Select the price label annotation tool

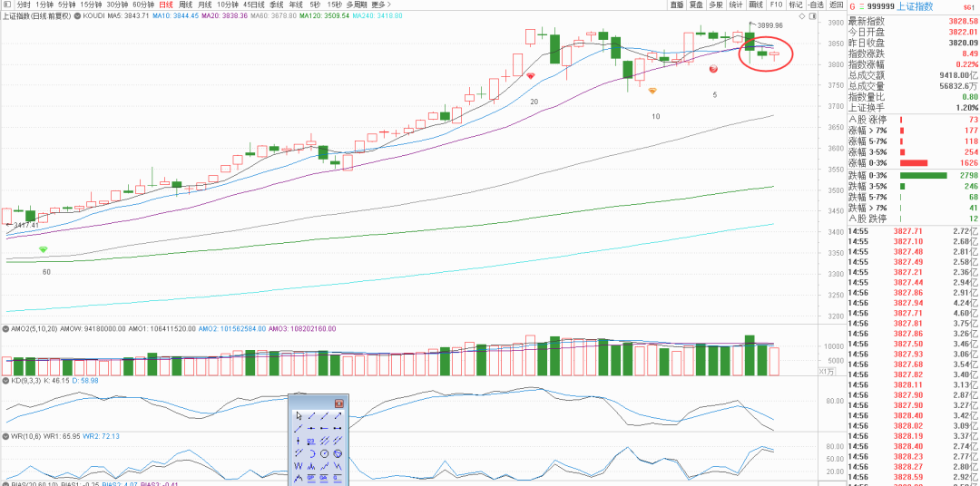click(311, 441)
